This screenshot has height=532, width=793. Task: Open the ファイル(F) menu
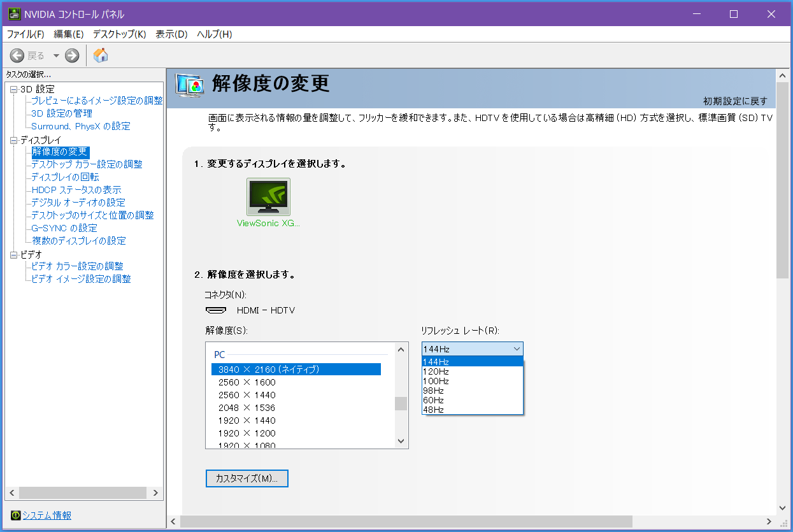[x=25, y=34]
